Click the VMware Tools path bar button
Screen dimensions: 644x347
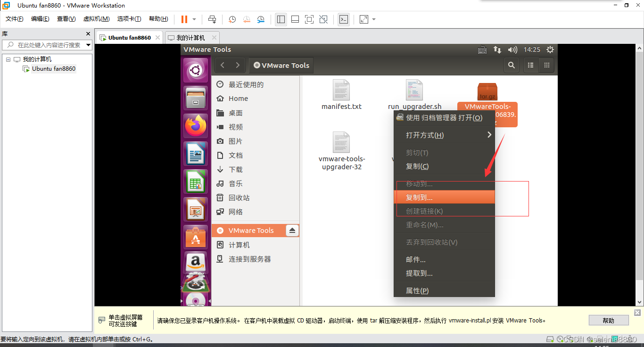281,66
